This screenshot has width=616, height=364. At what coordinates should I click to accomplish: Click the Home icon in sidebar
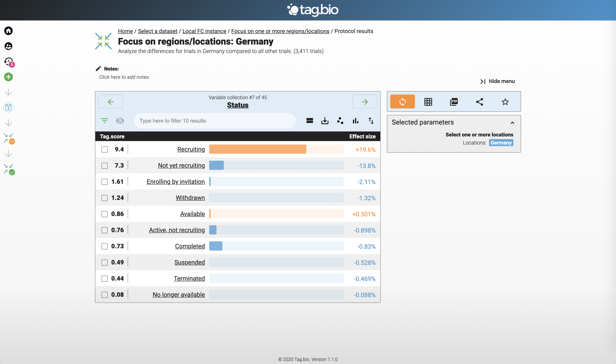[x=8, y=31]
